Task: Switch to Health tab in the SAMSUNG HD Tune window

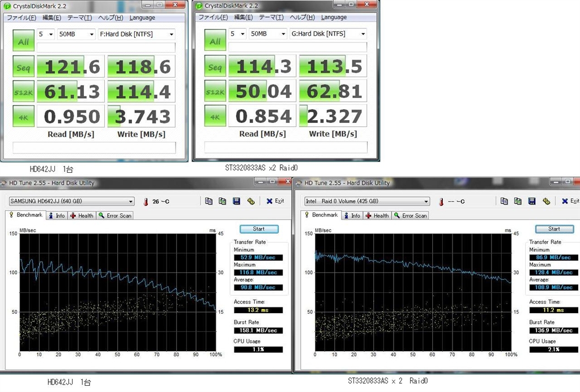Action: [82, 216]
